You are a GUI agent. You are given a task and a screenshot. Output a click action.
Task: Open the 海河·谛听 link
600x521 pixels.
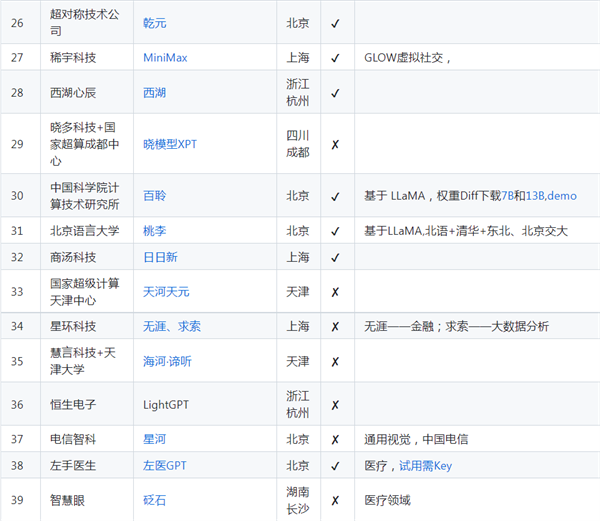click(x=167, y=361)
